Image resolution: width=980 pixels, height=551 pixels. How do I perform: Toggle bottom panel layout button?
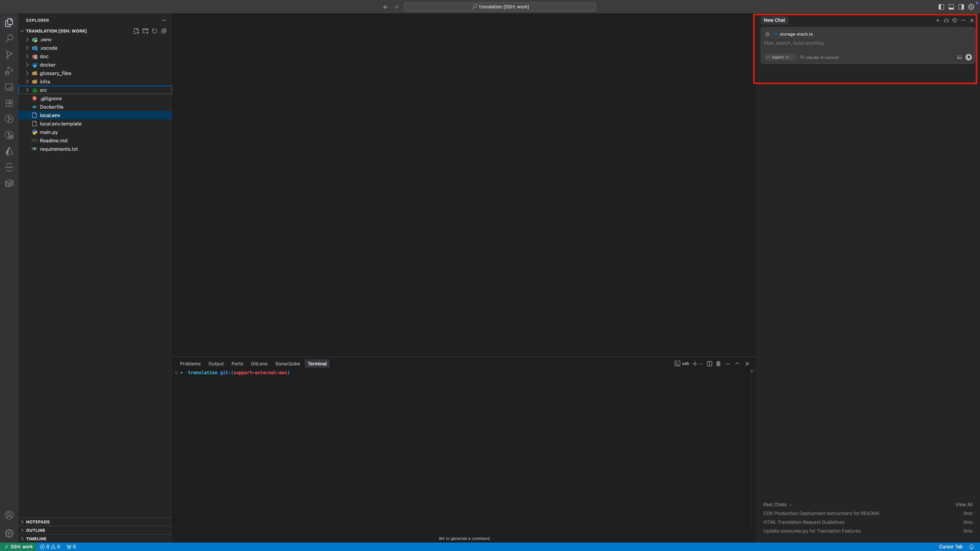pos(951,7)
